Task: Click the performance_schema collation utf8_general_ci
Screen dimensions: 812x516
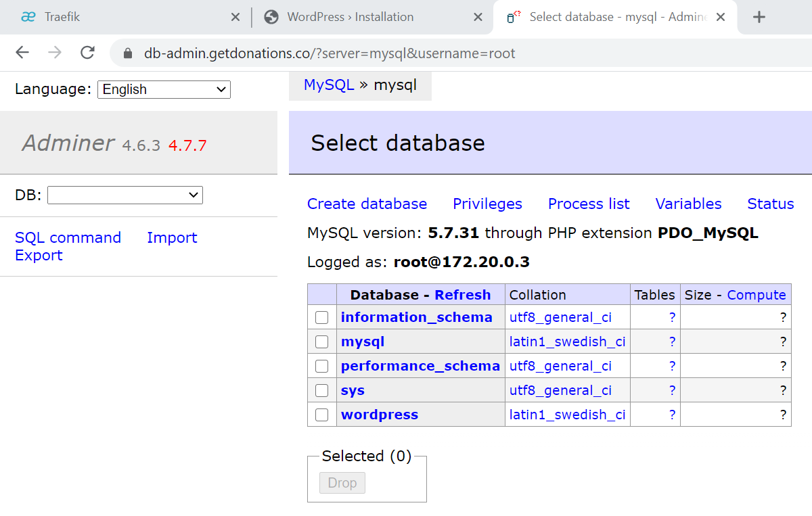Action: [560, 366]
